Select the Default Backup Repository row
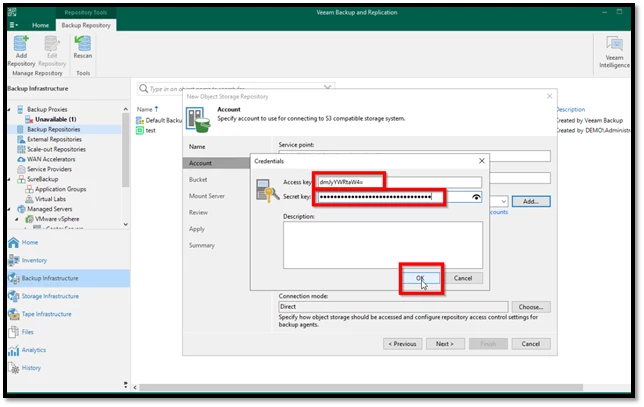This screenshot has width=644, height=407. (163, 120)
